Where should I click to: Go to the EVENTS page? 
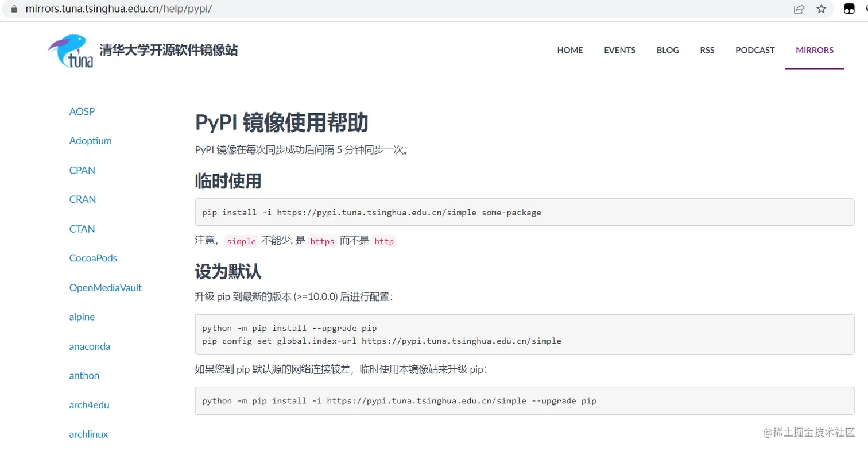(x=619, y=50)
